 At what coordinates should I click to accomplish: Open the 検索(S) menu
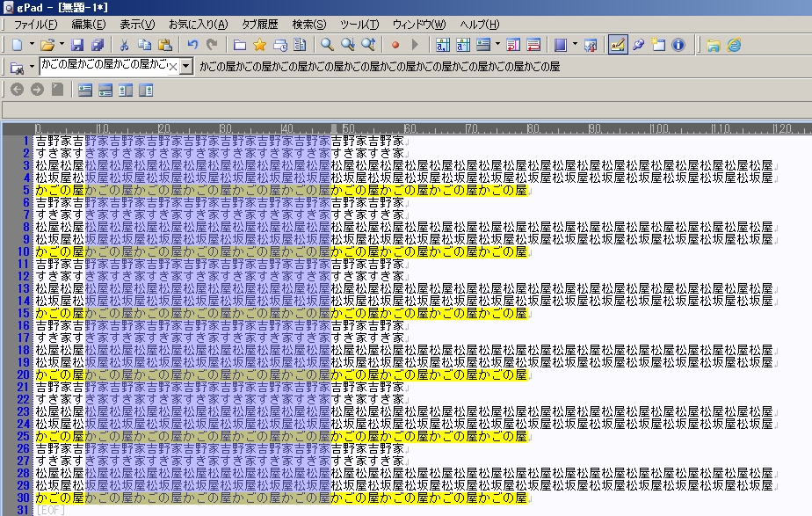pyautogui.click(x=308, y=25)
